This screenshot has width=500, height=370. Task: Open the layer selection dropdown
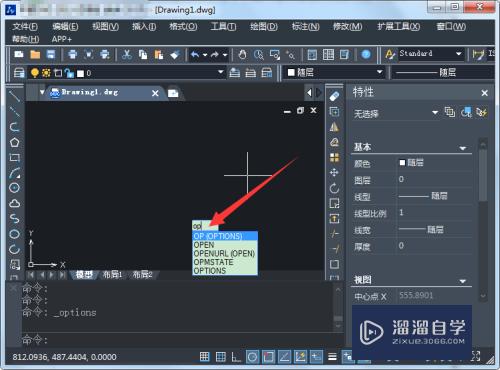(220, 72)
